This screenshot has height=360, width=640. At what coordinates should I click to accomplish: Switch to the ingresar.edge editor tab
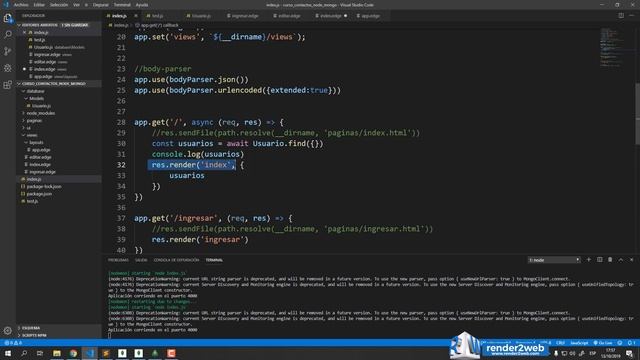point(245,16)
